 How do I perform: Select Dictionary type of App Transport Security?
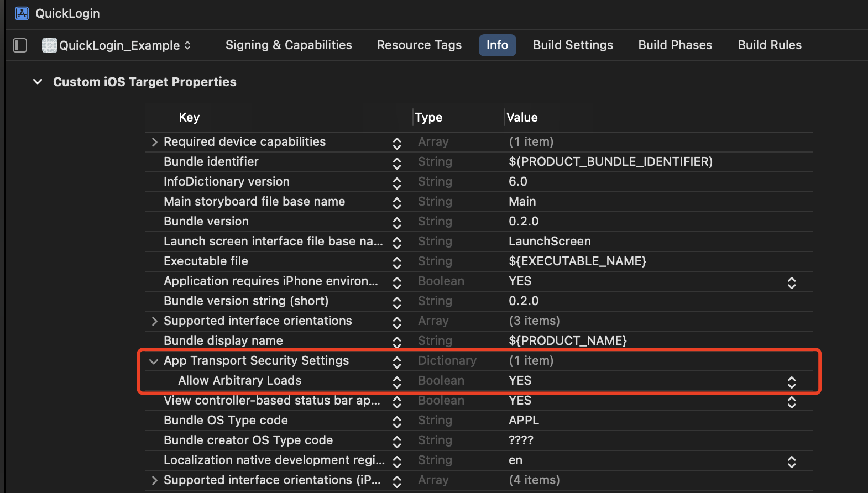(447, 360)
